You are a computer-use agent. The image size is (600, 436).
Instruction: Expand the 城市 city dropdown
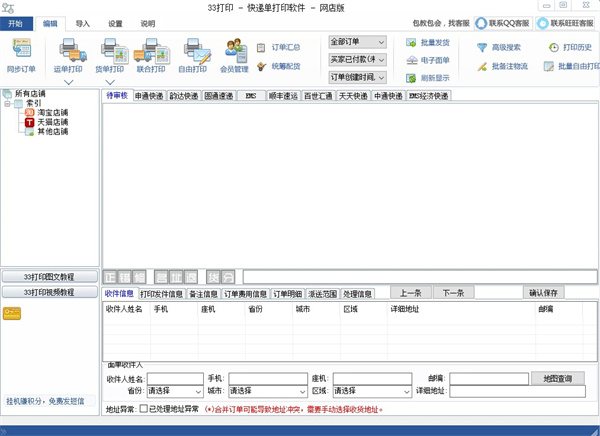click(265, 391)
